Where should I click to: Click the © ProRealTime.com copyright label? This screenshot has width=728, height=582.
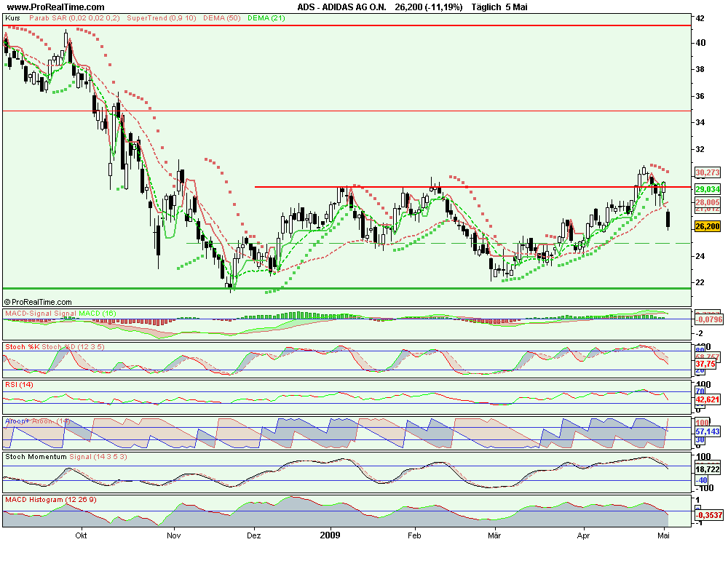[38, 301]
